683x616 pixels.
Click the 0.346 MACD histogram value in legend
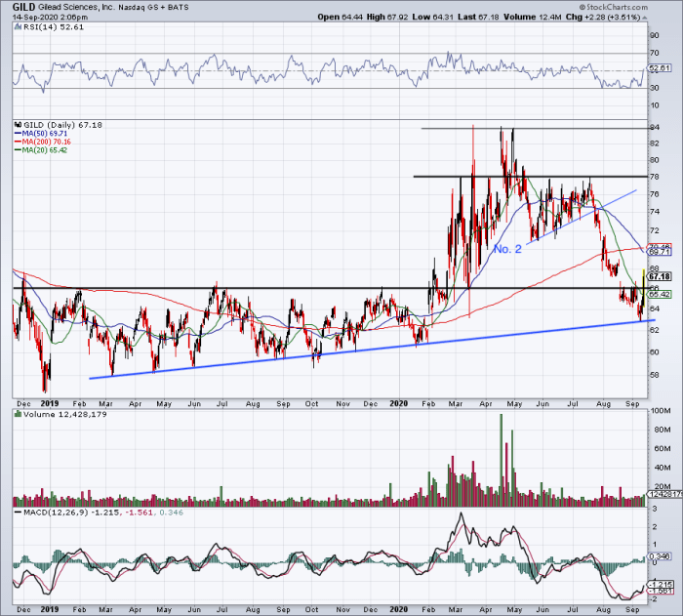171,513
